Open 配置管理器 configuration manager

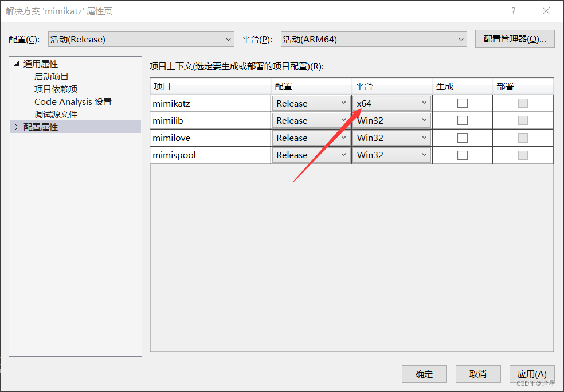pos(515,39)
